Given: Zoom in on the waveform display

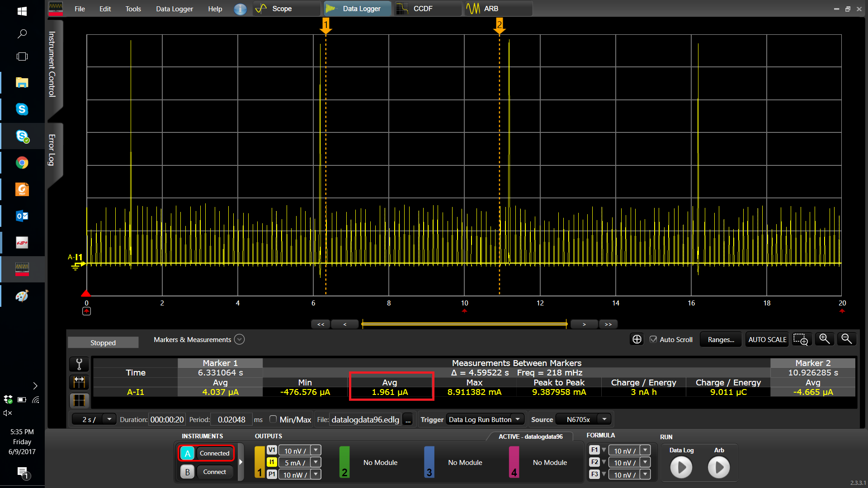Looking at the screenshot, I should coord(824,338).
